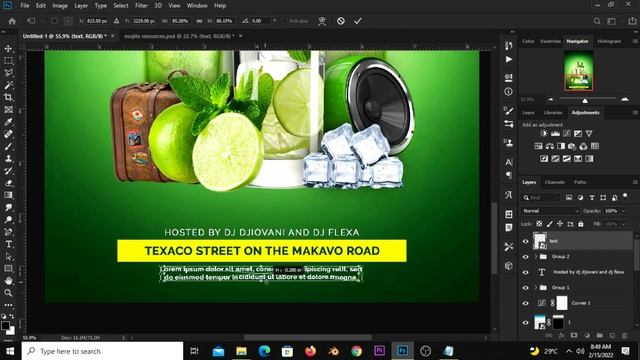
Task: Click the Navigator zoom slider handle
Action: tap(585, 100)
